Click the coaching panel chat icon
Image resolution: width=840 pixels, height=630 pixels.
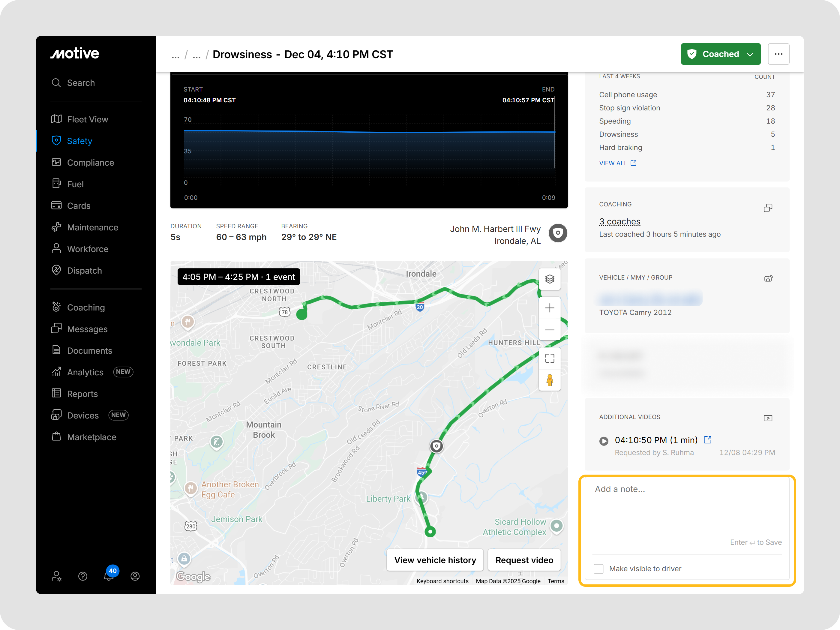point(768,208)
